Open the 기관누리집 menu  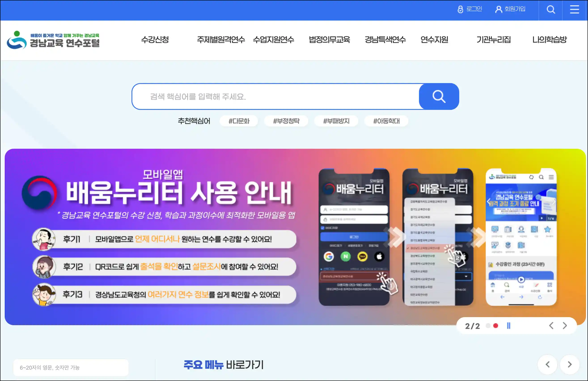click(x=493, y=40)
